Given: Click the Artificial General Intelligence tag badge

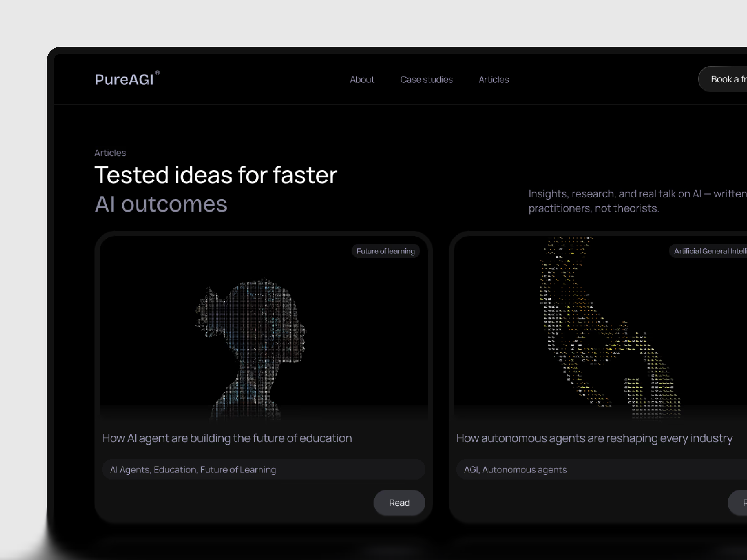Looking at the screenshot, I should point(708,251).
